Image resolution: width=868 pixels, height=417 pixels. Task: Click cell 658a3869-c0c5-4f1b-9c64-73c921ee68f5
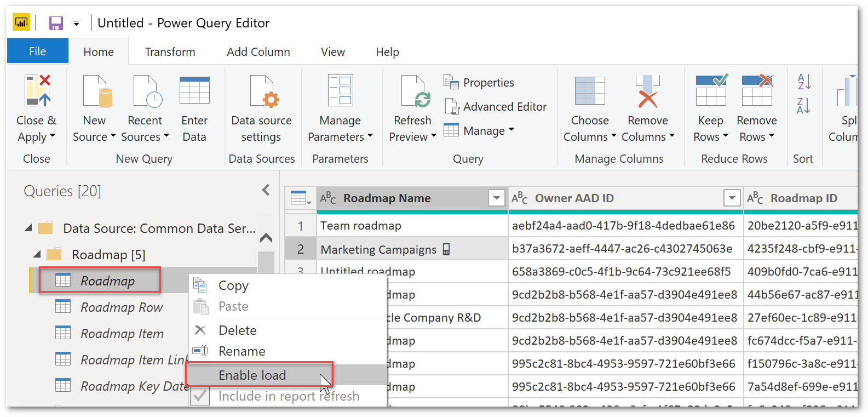tap(625, 272)
